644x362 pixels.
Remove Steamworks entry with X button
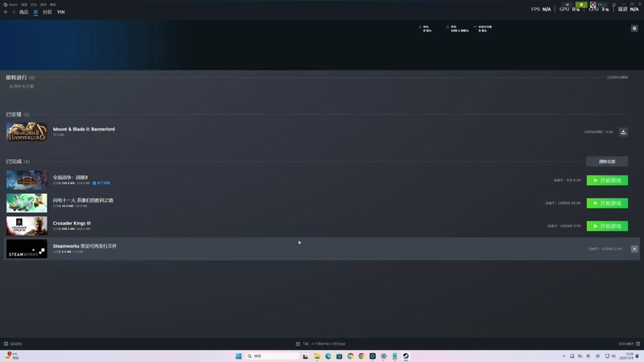[634, 249]
